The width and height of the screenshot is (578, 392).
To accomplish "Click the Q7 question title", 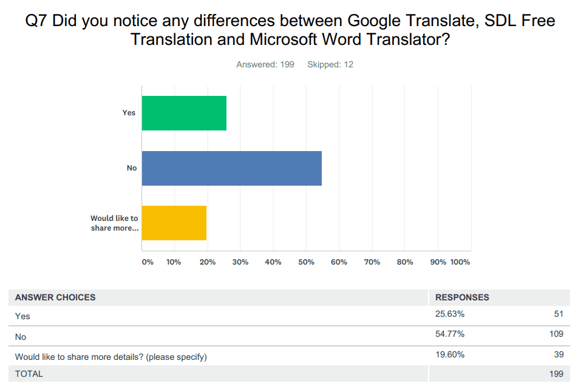I will [x=290, y=30].
